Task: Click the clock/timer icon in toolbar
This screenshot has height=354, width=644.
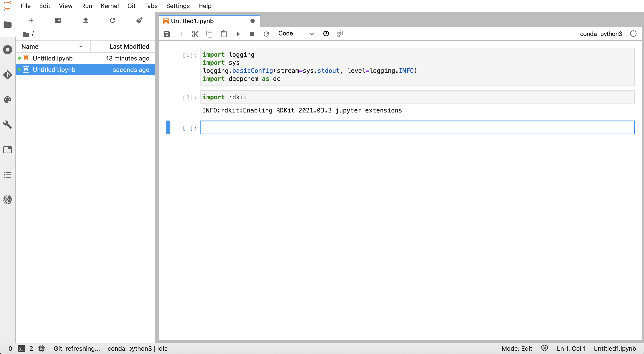Action: click(x=326, y=34)
